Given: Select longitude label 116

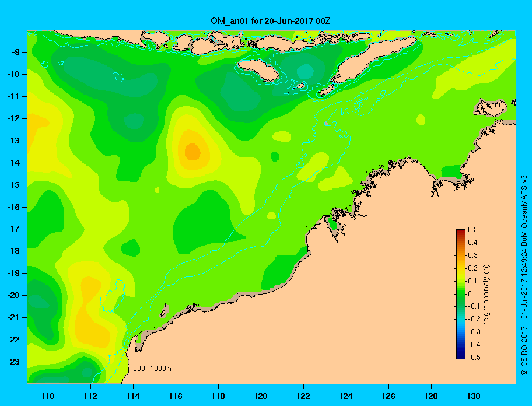Looking at the screenshot, I should (x=176, y=396).
